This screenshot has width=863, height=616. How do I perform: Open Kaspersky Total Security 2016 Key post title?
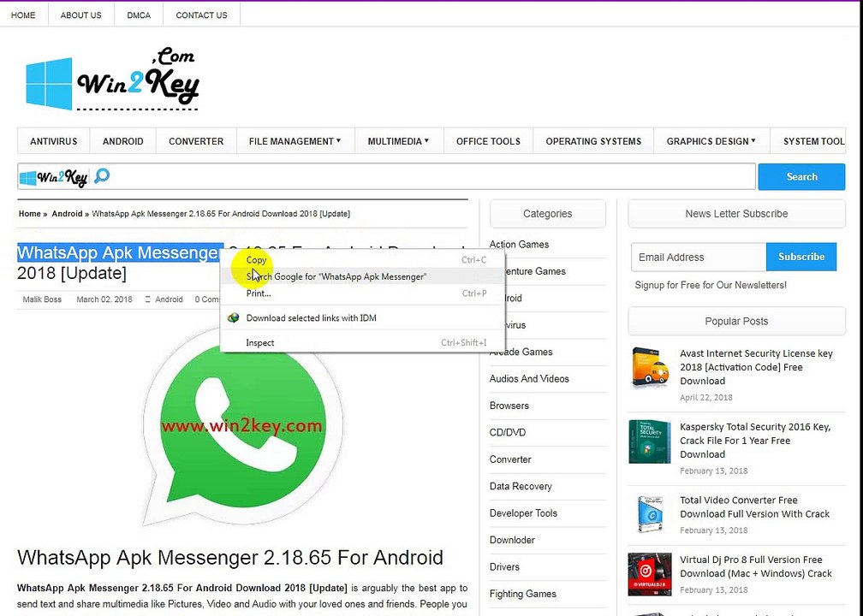point(755,441)
